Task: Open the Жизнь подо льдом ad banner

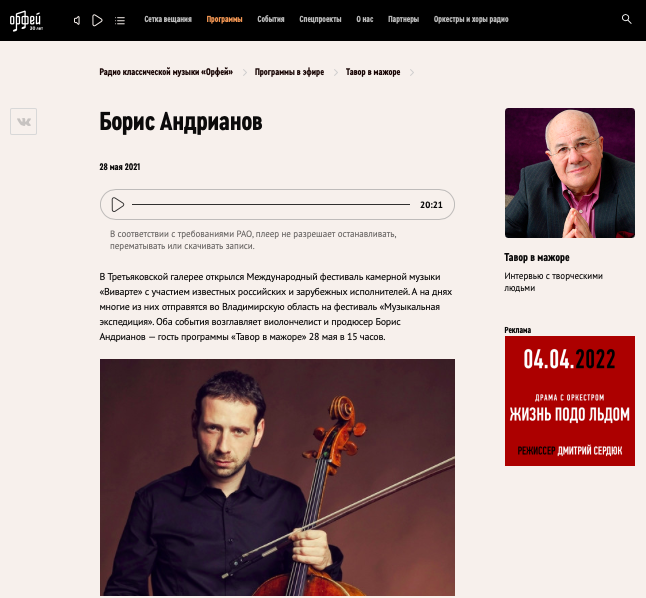Action: [570, 401]
